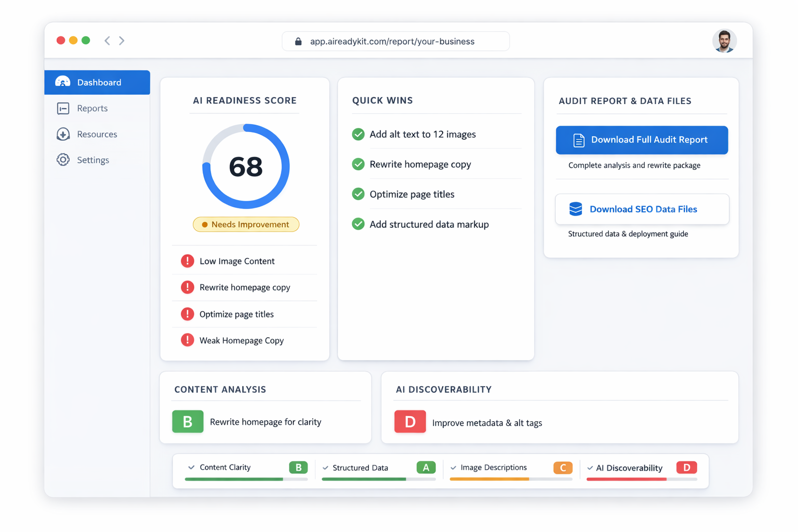Click the profile avatar in the top bar
The height and width of the screenshot is (532, 798).
[x=724, y=41]
